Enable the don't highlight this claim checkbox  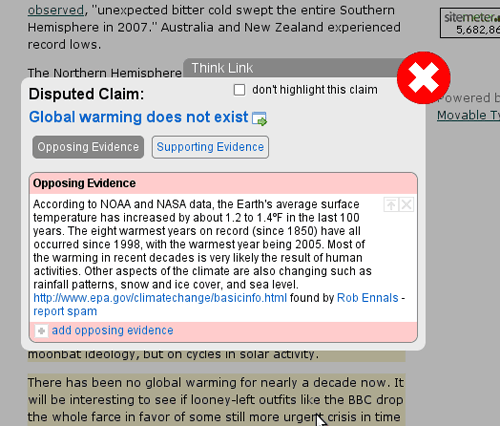239,90
